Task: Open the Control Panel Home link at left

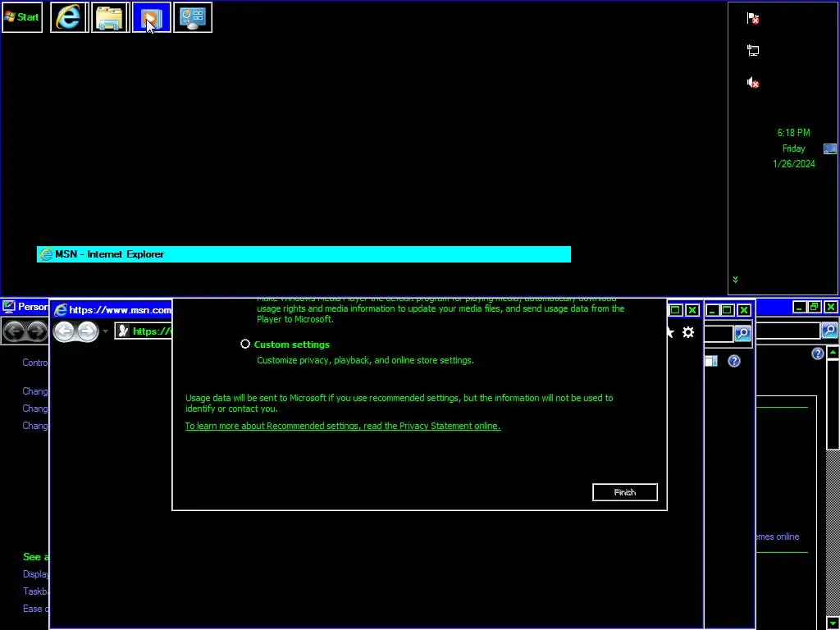Action: point(35,363)
